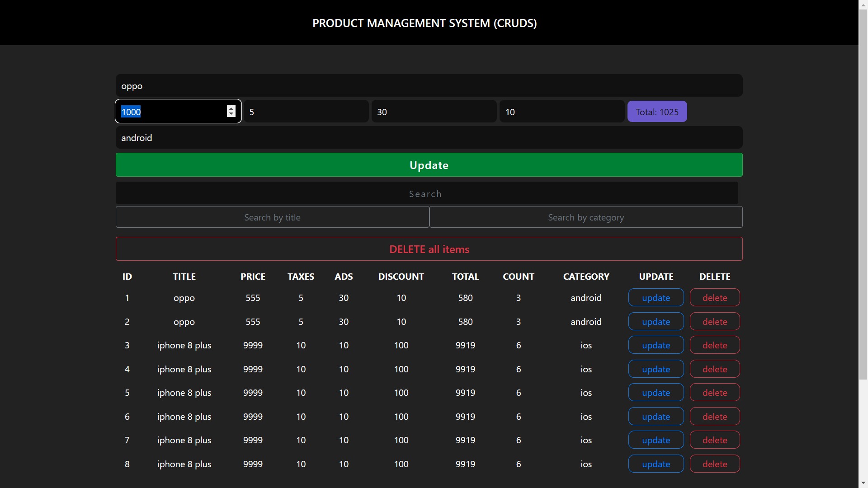Delete the iphone 8 plus row 4
Screen dimensions: 868x488
coord(715,369)
